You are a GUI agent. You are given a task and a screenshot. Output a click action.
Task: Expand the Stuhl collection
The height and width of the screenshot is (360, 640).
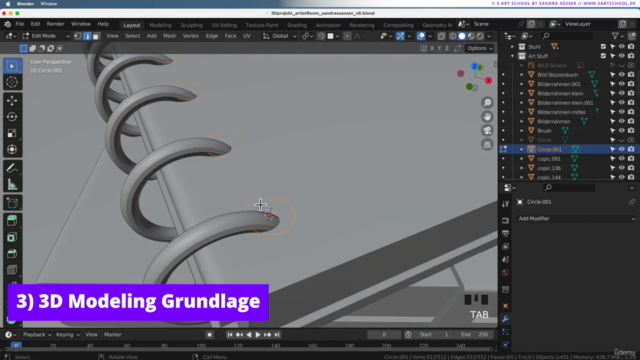point(512,47)
